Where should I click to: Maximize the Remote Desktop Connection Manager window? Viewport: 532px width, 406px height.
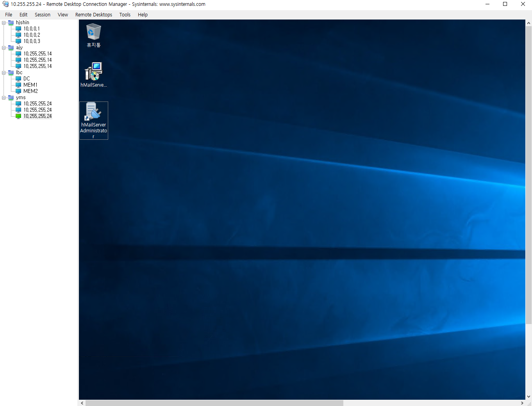click(x=505, y=4)
